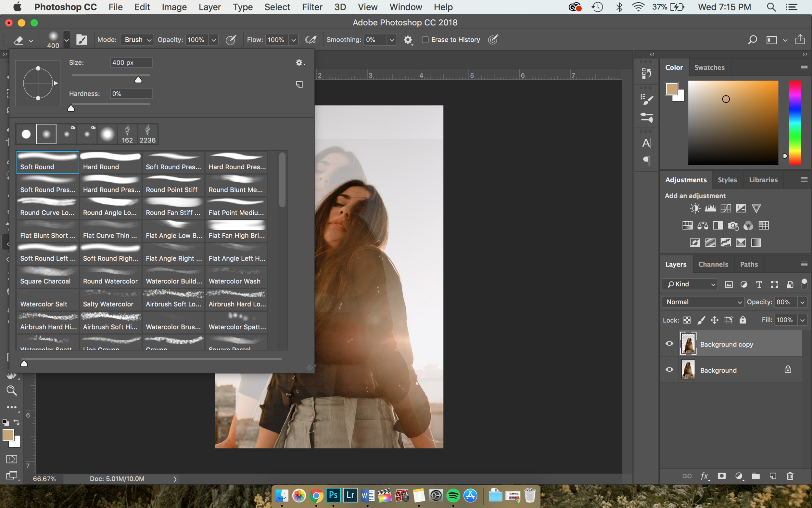Create a new layer

[x=773, y=476]
